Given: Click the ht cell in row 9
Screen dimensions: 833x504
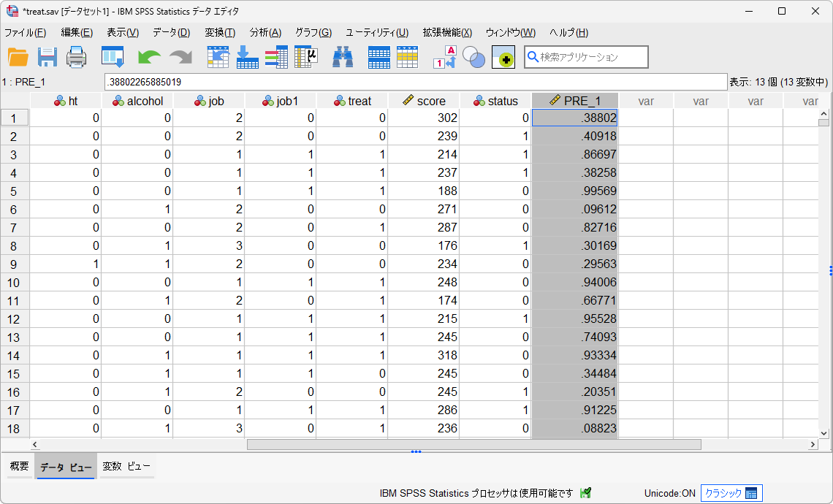Looking at the screenshot, I should [66, 264].
